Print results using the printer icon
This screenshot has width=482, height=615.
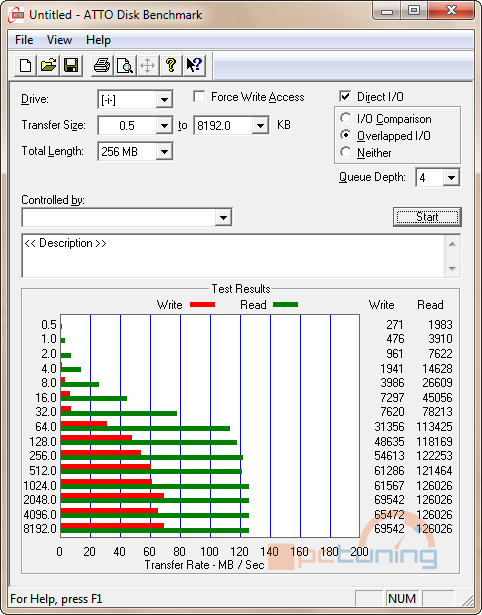click(x=102, y=65)
